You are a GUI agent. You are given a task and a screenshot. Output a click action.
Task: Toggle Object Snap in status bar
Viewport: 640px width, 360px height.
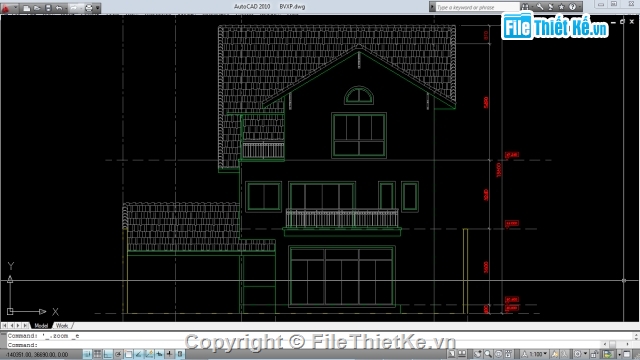pyautogui.click(x=129, y=354)
